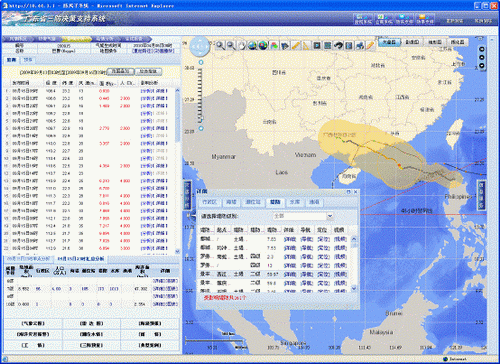Screen dimensions: 500x364
Task: Click the [三防预案] button in the bottom button grid
Action: pos(91,345)
